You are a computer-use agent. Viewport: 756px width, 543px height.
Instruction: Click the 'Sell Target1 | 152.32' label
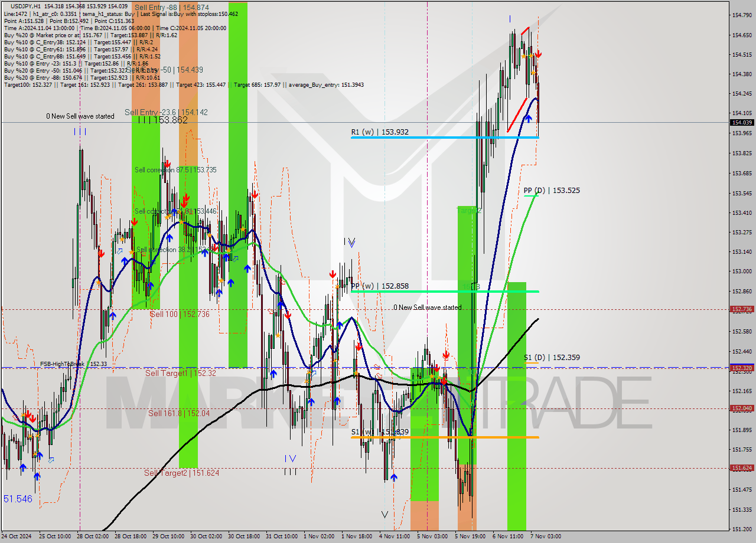coord(181,373)
